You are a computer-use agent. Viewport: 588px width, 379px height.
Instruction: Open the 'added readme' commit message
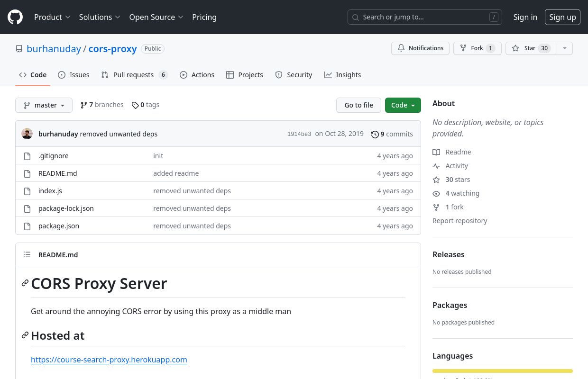pos(176,173)
